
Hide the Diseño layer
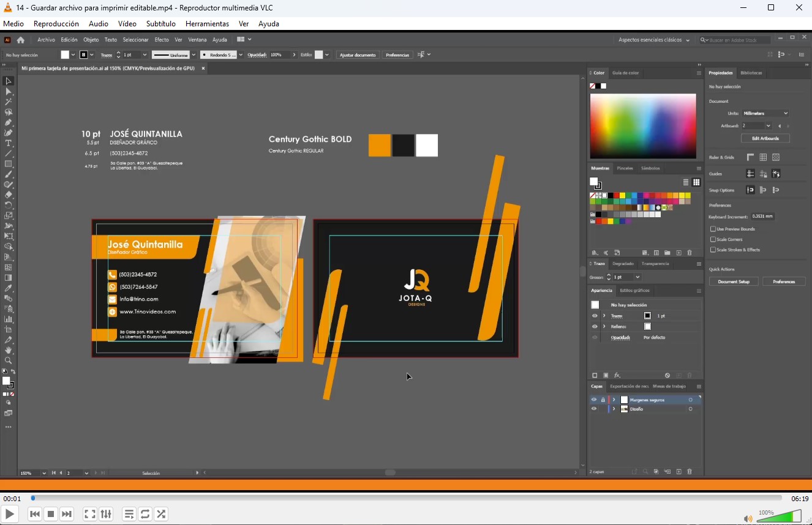coord(593,409)
